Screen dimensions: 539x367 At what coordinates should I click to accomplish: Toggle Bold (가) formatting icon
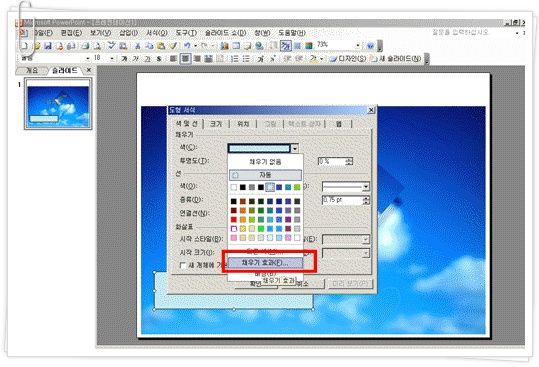pos(124,59)
